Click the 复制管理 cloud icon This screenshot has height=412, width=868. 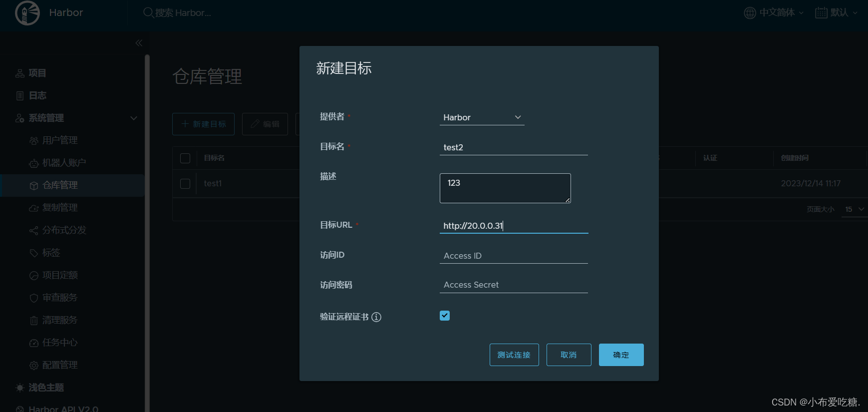34,208
